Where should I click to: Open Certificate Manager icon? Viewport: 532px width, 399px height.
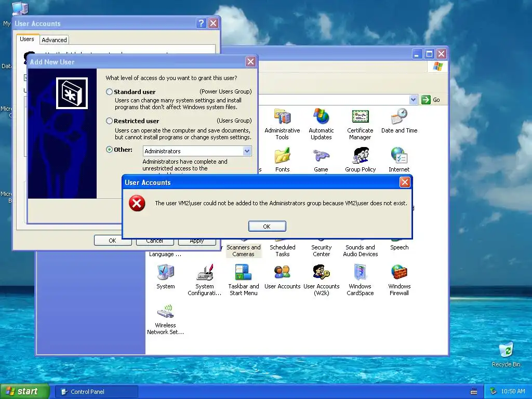(360, 124)
